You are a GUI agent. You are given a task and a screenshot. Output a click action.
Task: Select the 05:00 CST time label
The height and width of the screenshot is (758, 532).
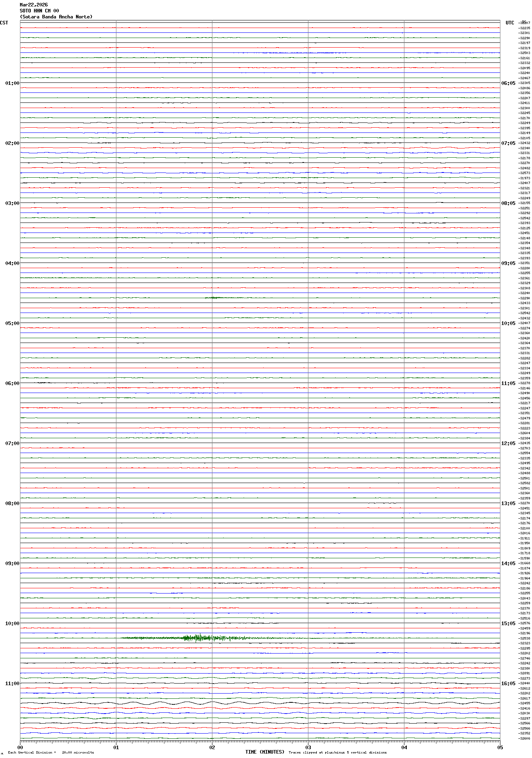click(12, 323)
